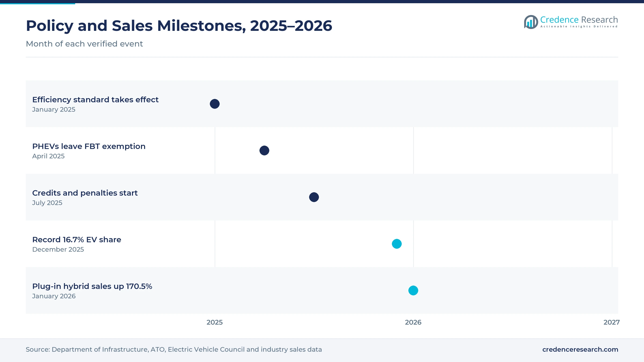Click the 'Credence Research' brand name text
This screenshot has height=362, width=644.
(579, 20)
